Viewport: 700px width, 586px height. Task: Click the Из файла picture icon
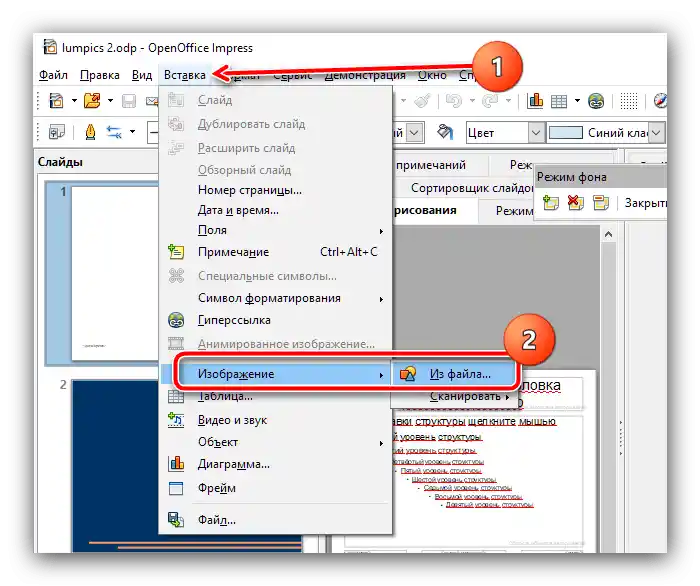pyautogui.click(x=408, y=374)
